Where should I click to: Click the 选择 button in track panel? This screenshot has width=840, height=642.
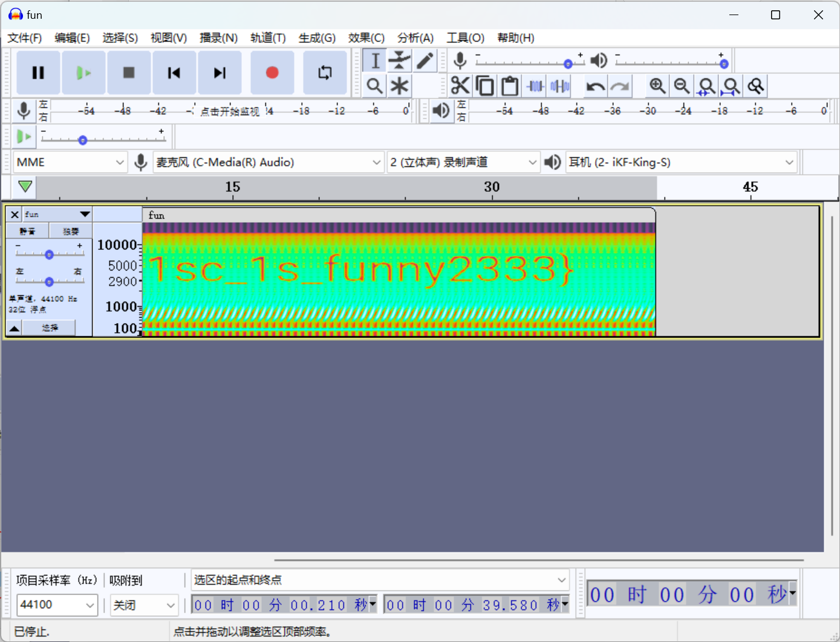(50, 327)
